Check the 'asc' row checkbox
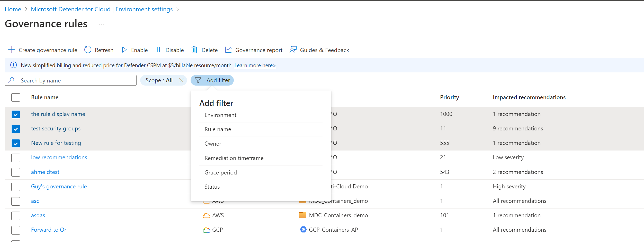The width and height of the screenshot is (644, 242). point(16,201)
